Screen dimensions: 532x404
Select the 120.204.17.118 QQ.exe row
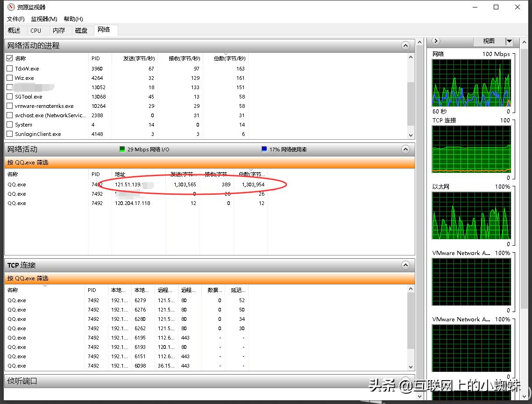(x=133, y=203)
